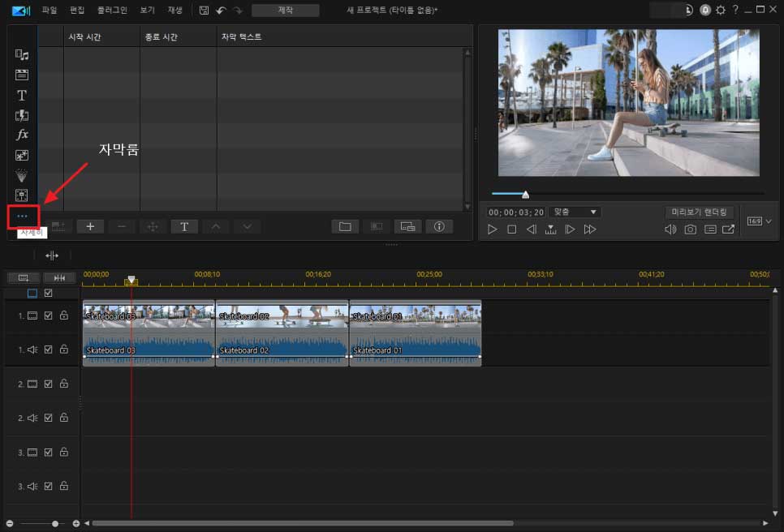
Task: Redo the last undone action
Action: pyautogui.click(x=238, y=10)
